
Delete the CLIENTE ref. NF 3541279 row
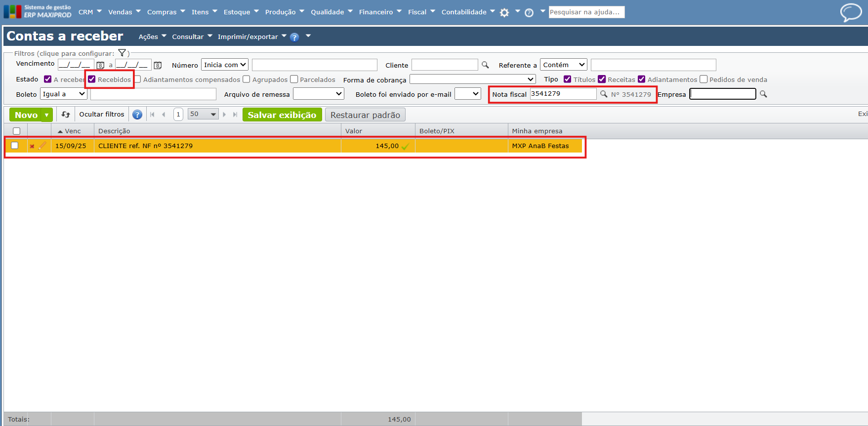click(32, 146)
